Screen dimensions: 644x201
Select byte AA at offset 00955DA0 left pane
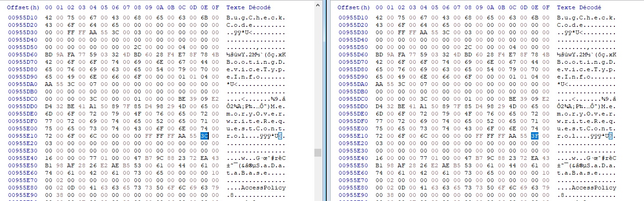[49, 84]
